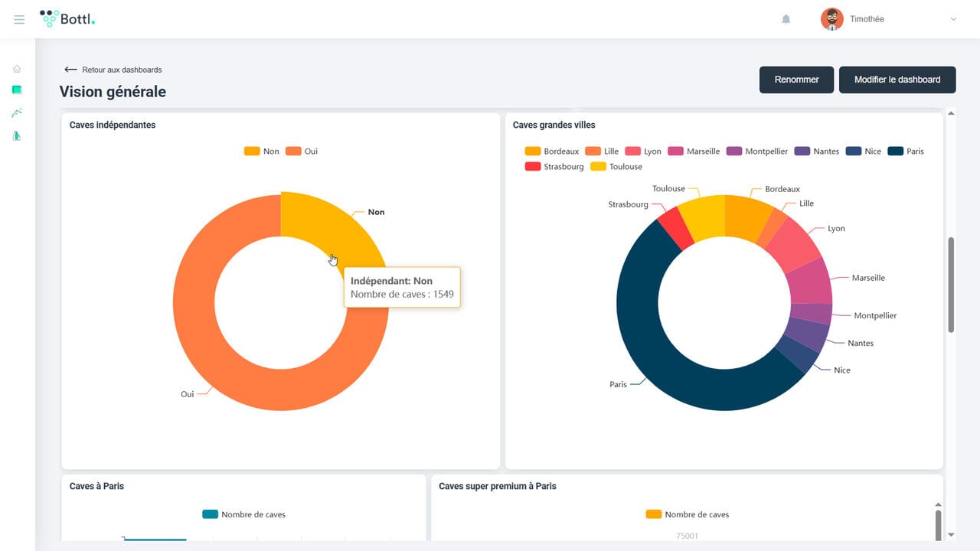This screenshot has height=551, width=980.
Task: Toggle the Non legend item
Action: 262,152
